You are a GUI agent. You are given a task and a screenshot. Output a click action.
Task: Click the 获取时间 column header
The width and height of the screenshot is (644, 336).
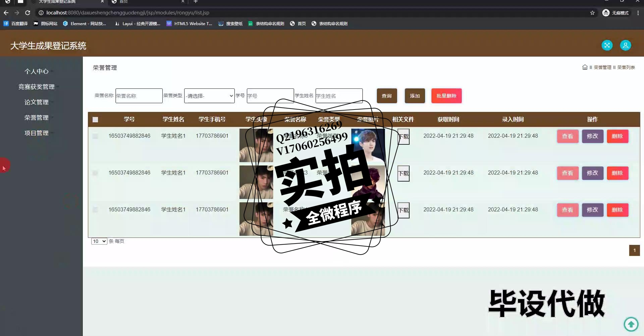448,119
